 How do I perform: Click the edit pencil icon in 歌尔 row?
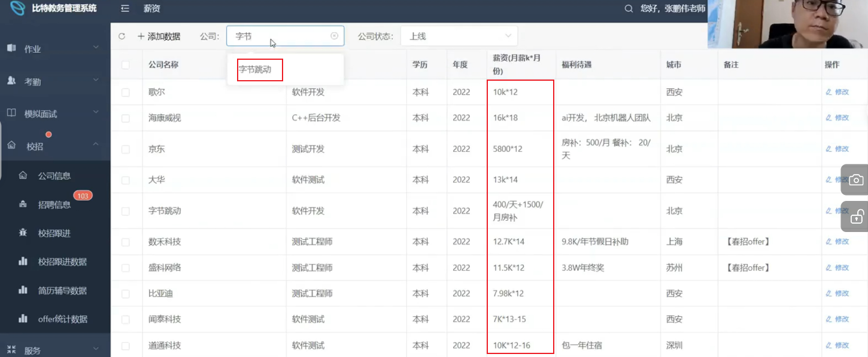(829, 92)
